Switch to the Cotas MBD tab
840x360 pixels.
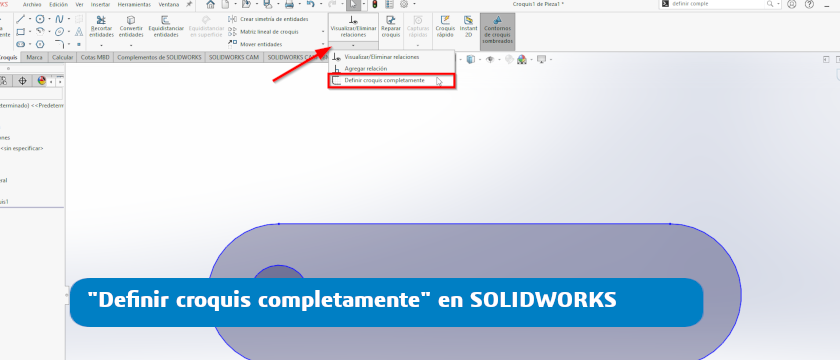click(x=95, y=57)
